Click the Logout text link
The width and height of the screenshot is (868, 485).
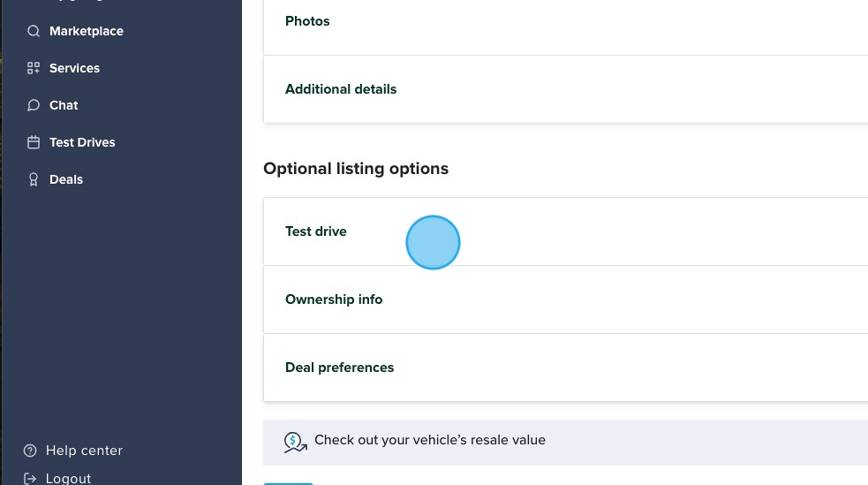click(x=68, y=478)
